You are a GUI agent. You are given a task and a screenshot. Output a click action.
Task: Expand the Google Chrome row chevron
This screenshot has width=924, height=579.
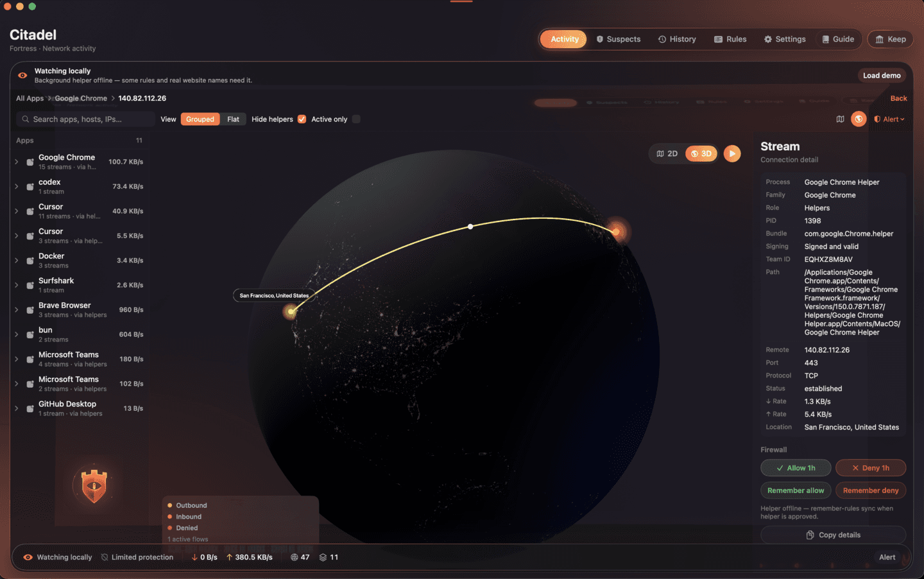click(17, 162)
